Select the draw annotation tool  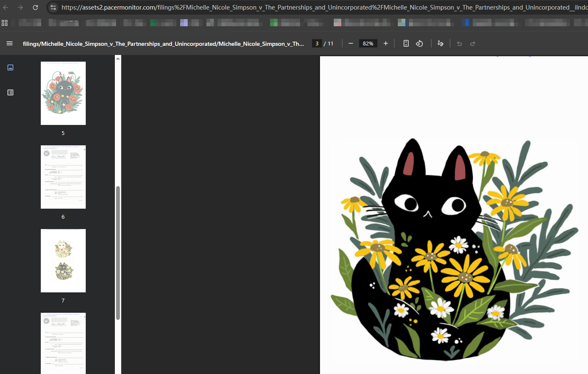pos(441,43)
